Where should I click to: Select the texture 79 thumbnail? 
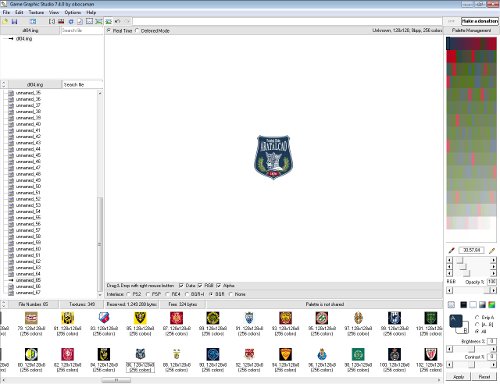[31, 318]
